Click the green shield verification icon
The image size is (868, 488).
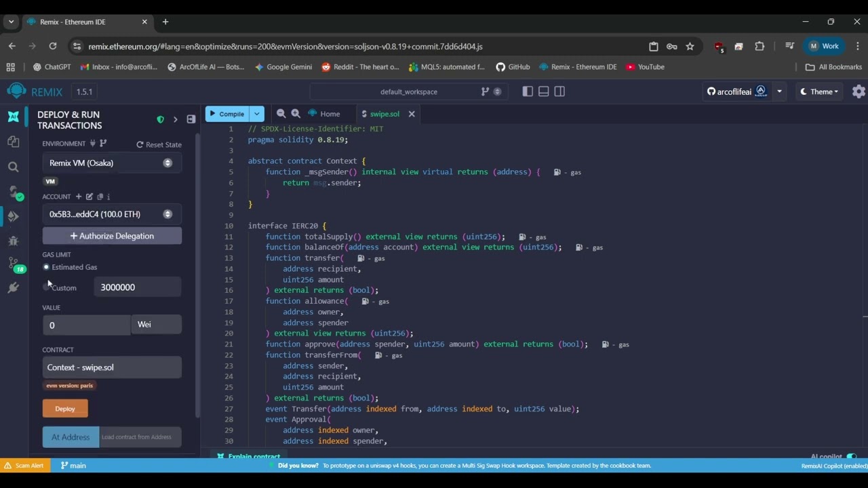[x=160, y=119]
